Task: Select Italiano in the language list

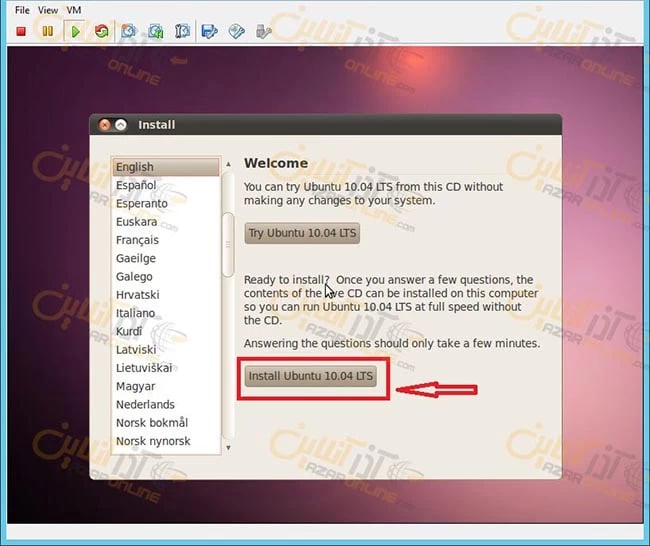Action: point(166,313)
